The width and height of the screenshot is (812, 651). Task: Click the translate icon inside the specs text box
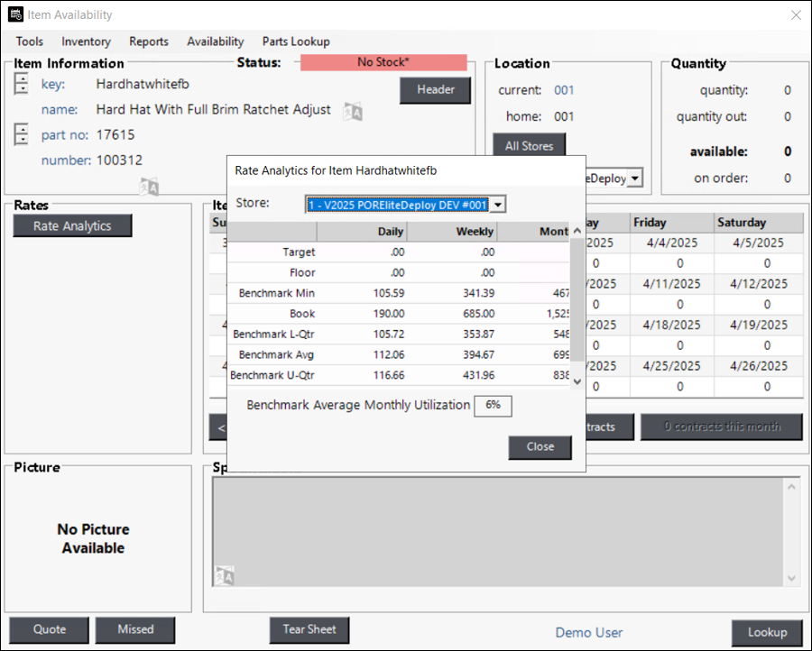[x=225, y=576]
